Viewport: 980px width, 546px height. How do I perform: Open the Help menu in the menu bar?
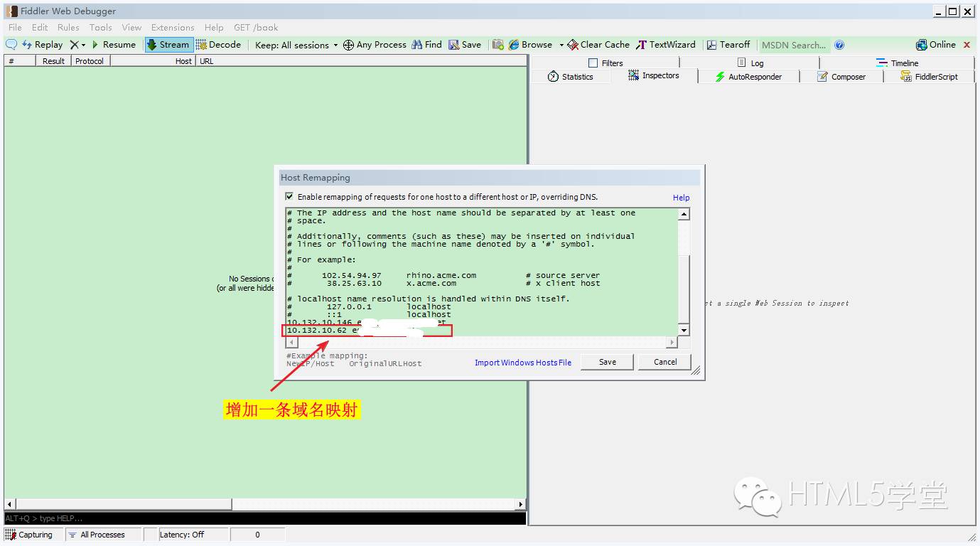(214, 27)
